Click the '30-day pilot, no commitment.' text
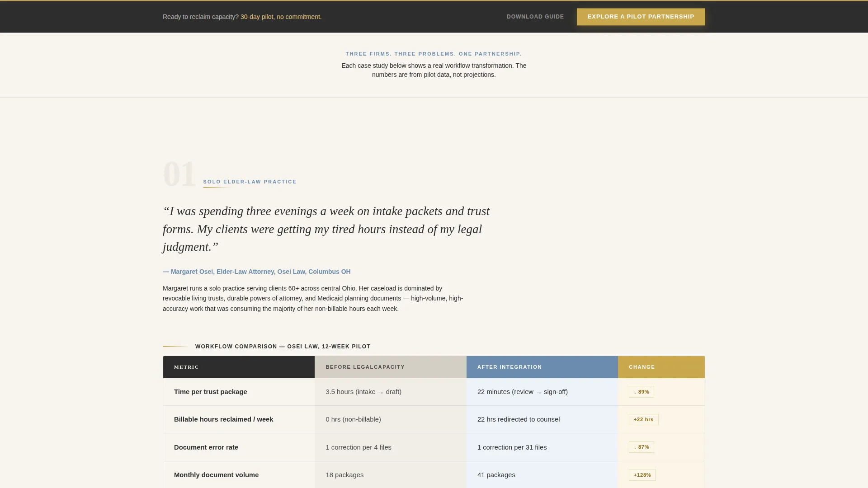Viewport: 868px width, 488px height. pos(281,17)
